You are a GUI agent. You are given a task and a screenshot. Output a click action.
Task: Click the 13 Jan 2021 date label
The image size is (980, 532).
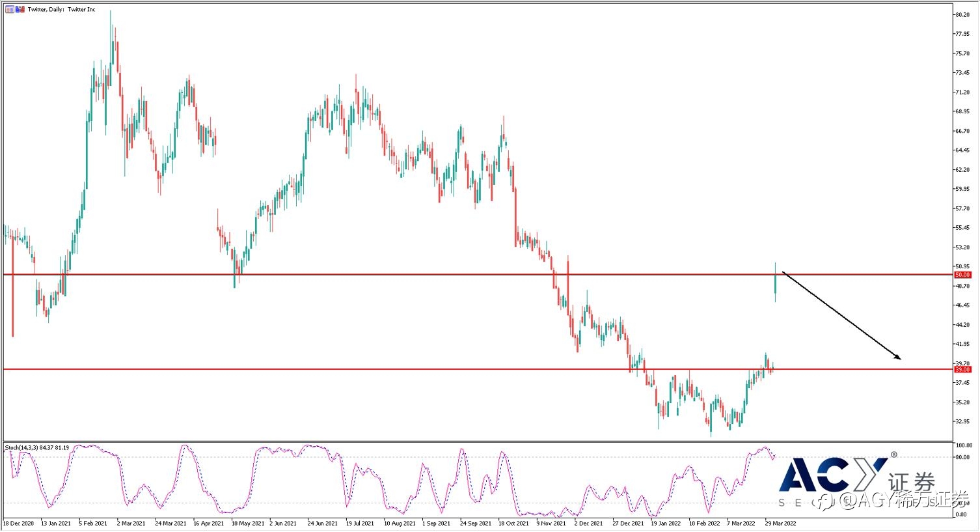(56, 523)
